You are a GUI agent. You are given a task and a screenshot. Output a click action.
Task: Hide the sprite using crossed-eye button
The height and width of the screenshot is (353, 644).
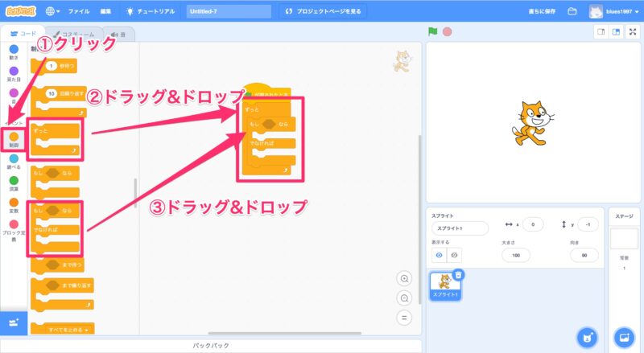455,254
